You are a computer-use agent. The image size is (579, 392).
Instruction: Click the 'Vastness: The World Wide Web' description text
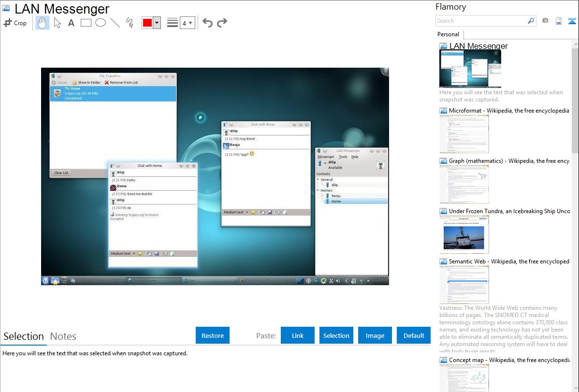(504, 329)
